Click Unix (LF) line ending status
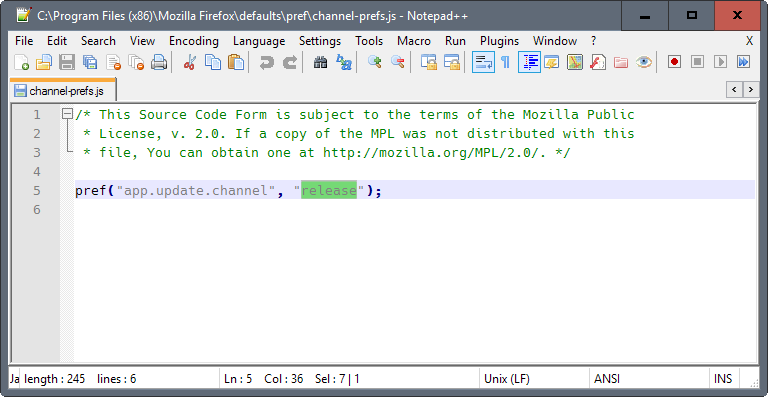 (507, 378)
